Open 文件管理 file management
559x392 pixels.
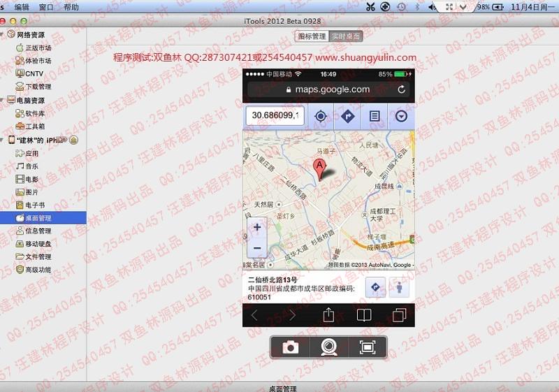[x=34, y=256]
